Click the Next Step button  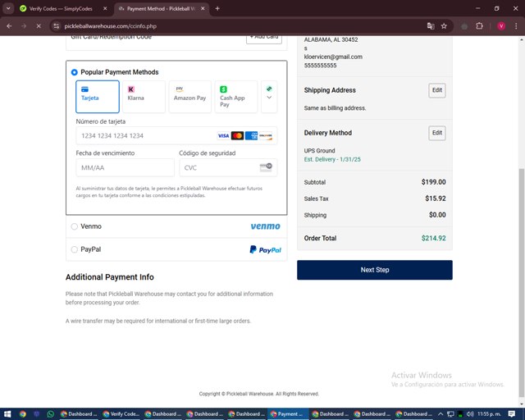375,270
